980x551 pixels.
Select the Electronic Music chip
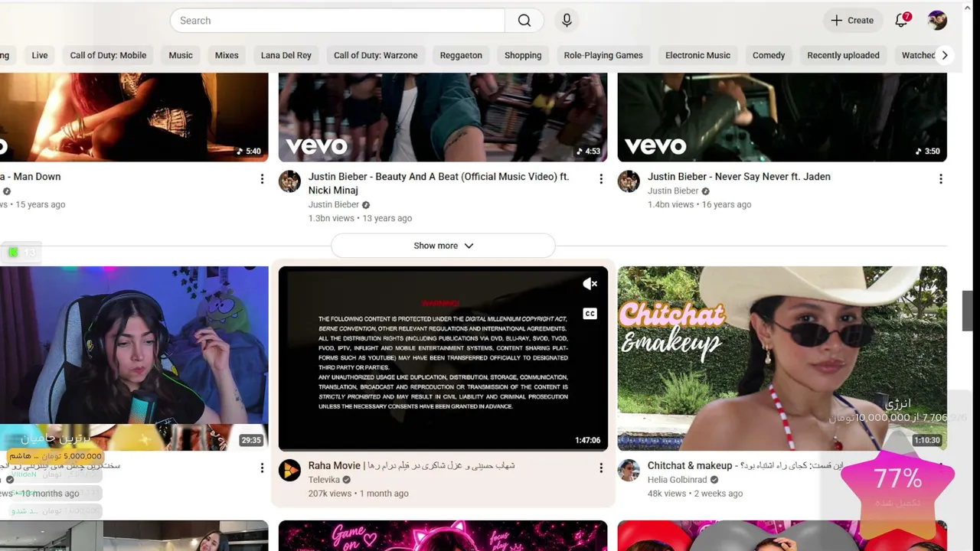coord(697,55)
